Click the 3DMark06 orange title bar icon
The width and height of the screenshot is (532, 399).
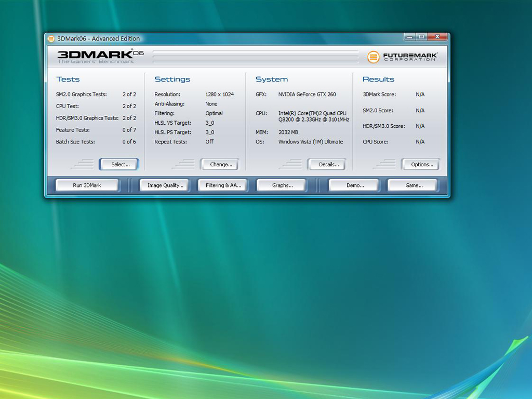[x=51, y=38]
